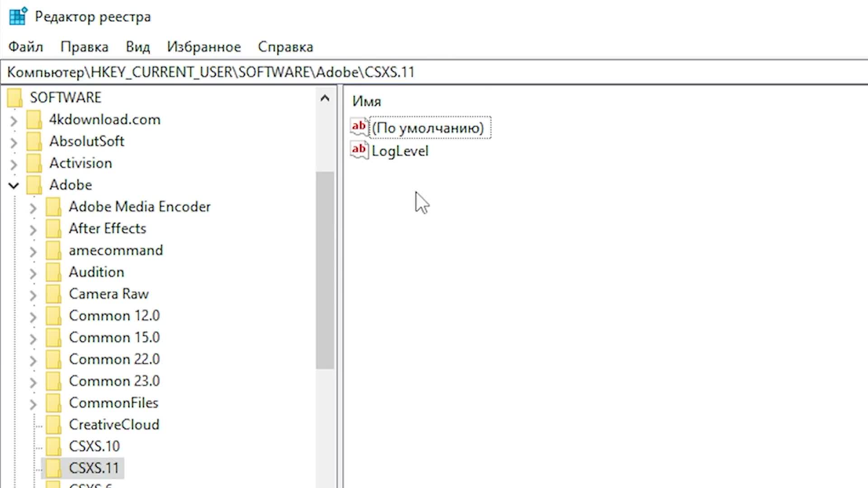
Task: Select the Common 12.0 folder icon
Action: pyautogui.click(x=53, y=315)
